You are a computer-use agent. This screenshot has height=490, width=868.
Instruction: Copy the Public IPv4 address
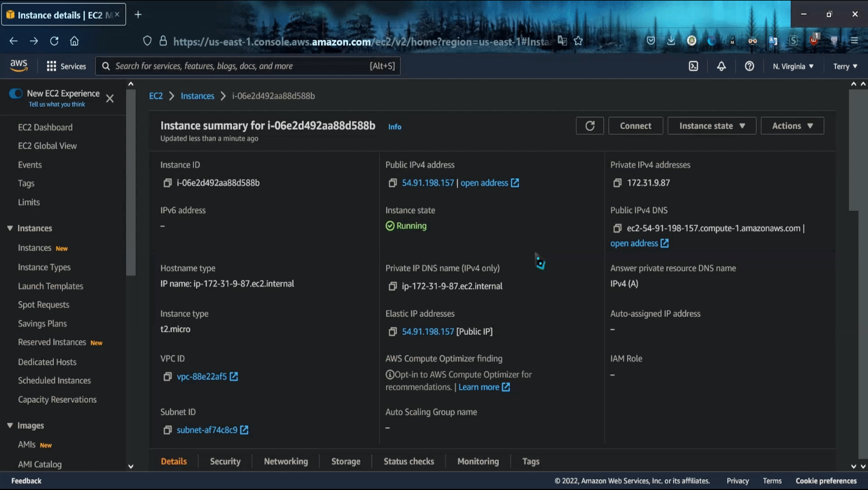[x=392, y=183]
